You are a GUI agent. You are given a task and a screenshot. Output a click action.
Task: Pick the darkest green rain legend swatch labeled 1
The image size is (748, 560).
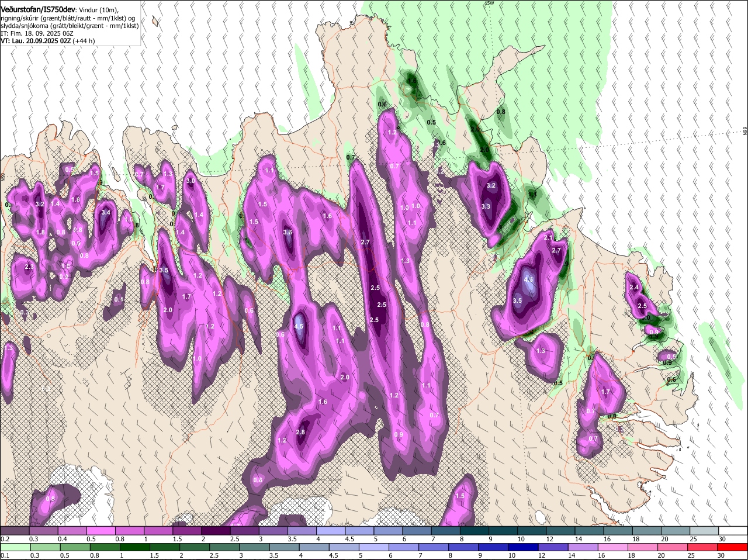(x=134, y=547)
